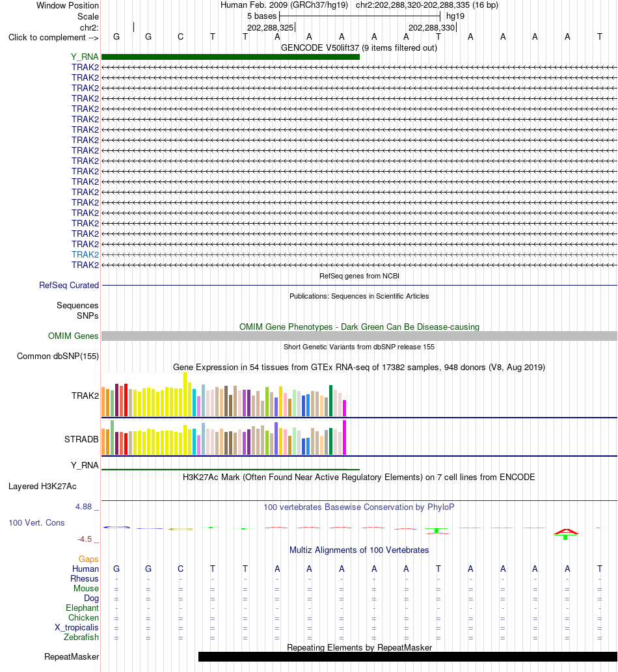Image resolution: width=618 pixels, height=672 pixels.
Task: Click the Y_RNA label below STRADB
Action: coord(85,465)
